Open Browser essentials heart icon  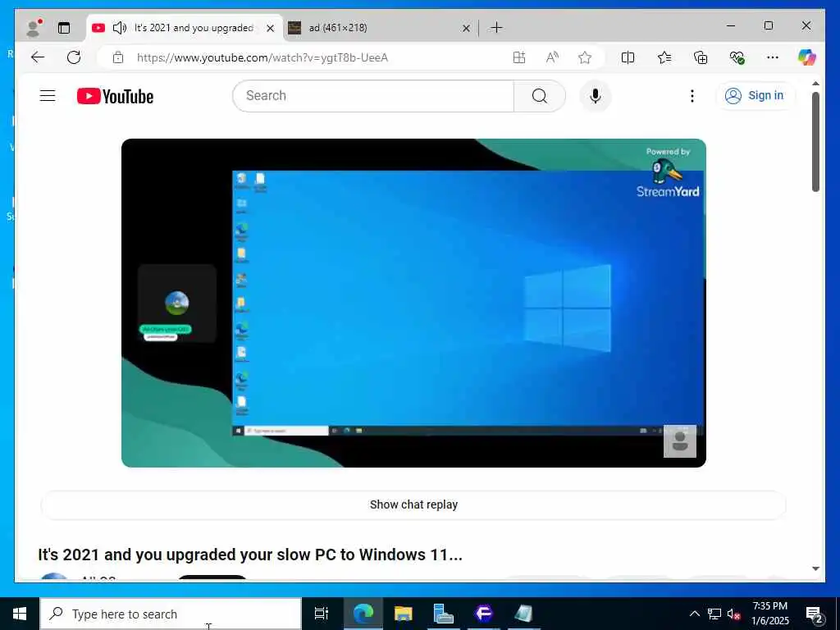(x=737, y=57)
